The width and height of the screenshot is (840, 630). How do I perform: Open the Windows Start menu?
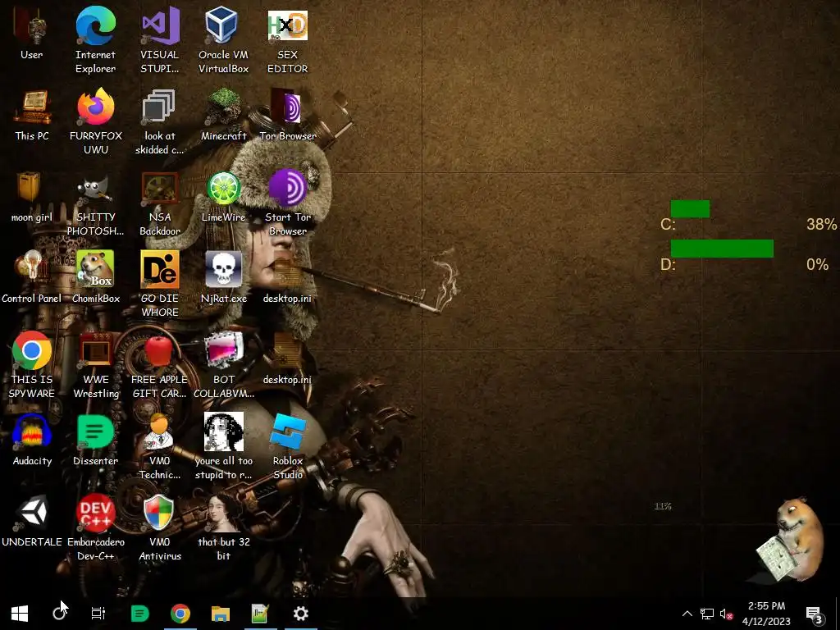[20, 614]
